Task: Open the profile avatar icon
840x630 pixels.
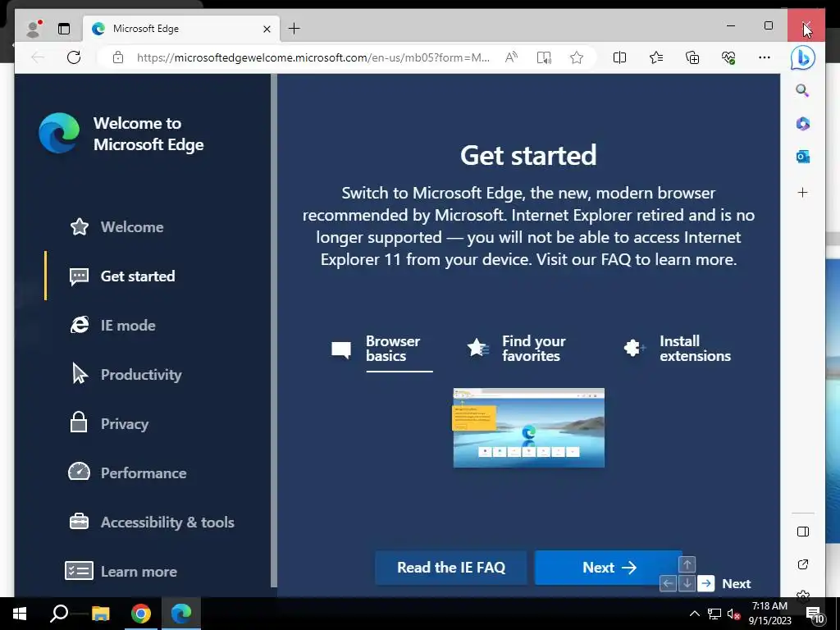Action: 34,29
